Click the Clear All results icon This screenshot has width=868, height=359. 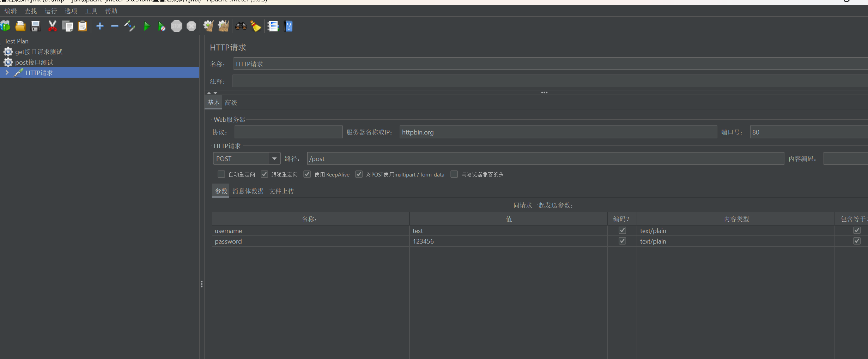coord(224,26)
